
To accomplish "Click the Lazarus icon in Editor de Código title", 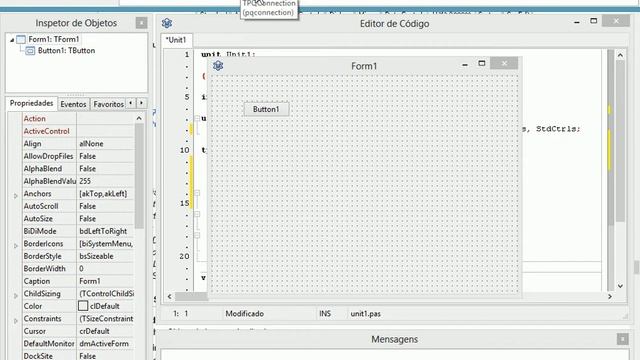I will (x=167, y=23).
